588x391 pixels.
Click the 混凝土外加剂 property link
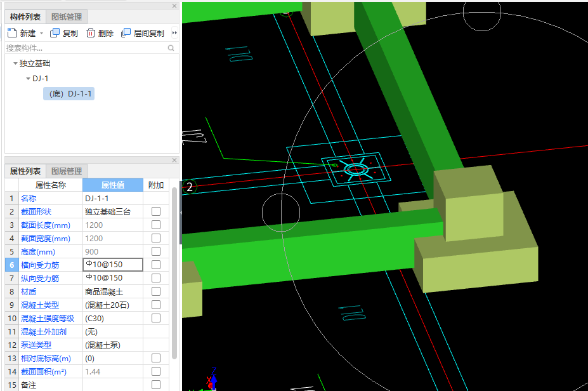pos(44,332)
